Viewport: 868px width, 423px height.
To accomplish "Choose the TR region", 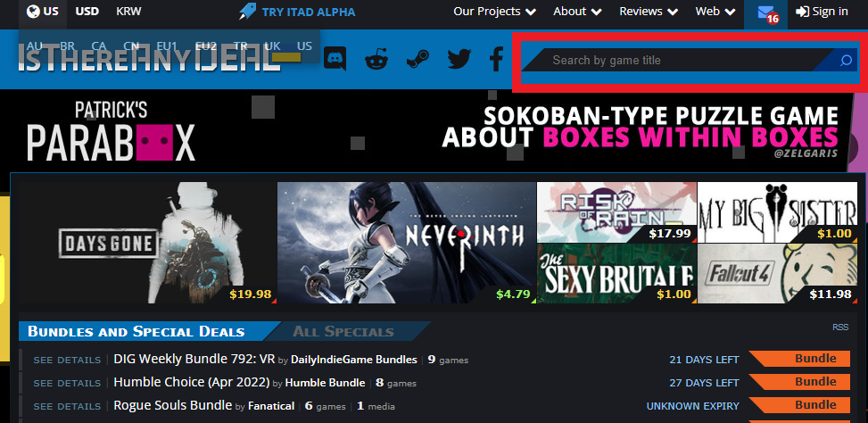I will [240, 46].
